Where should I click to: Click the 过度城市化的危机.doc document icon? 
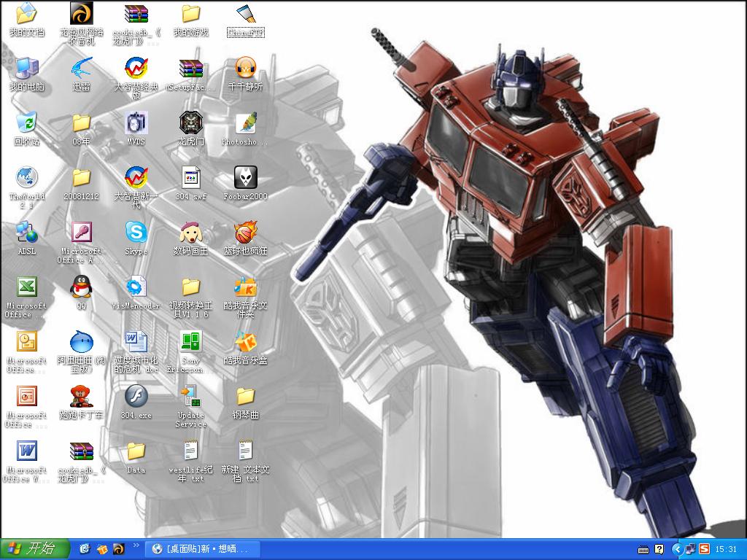(136, 343)
